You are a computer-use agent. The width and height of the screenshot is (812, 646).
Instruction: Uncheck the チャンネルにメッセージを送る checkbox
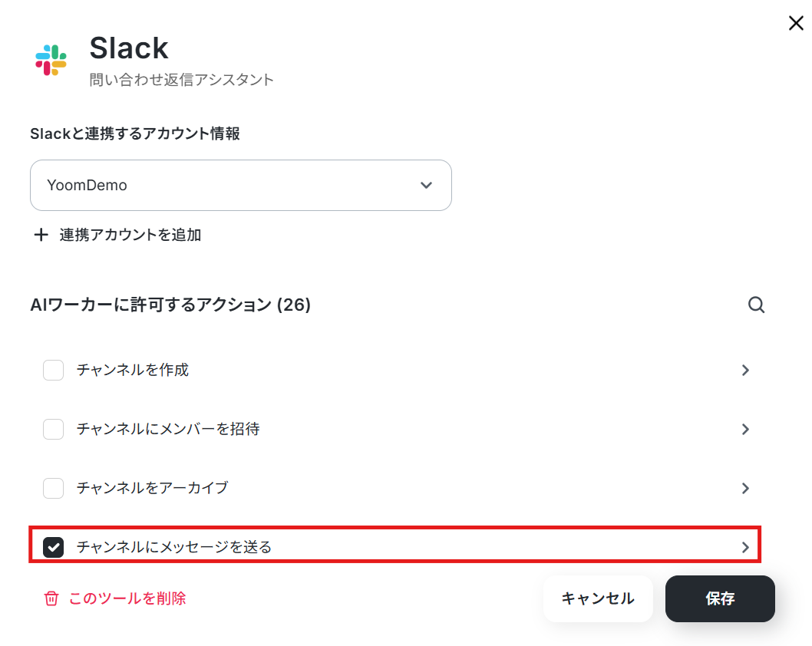53,547
